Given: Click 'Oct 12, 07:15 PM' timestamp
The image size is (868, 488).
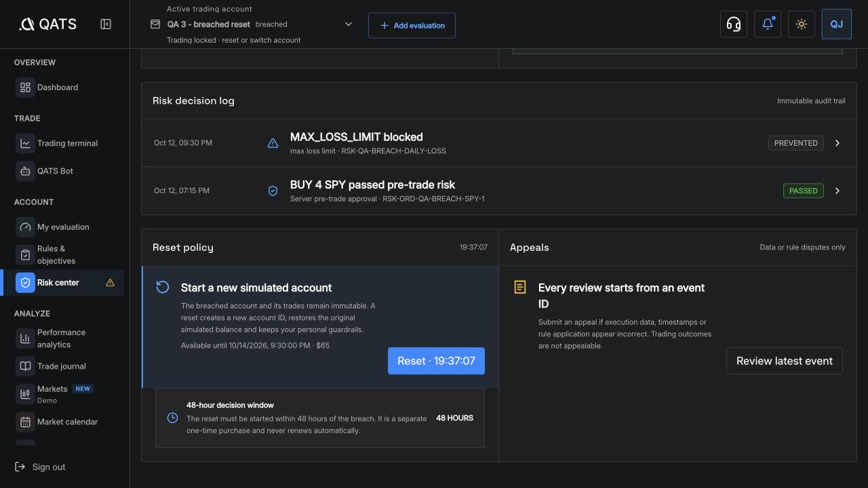Looking at the screenshot, I should tap(182, 190).
